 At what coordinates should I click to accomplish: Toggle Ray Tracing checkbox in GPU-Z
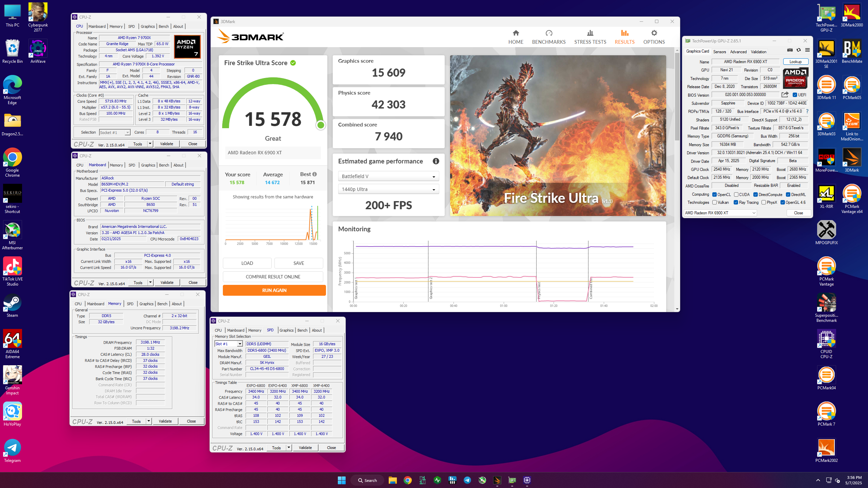[x=736, y=202]
